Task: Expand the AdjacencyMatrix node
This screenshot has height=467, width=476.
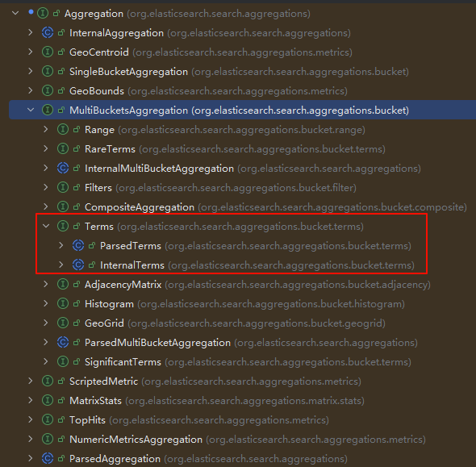Action: (x=46, y=284)
